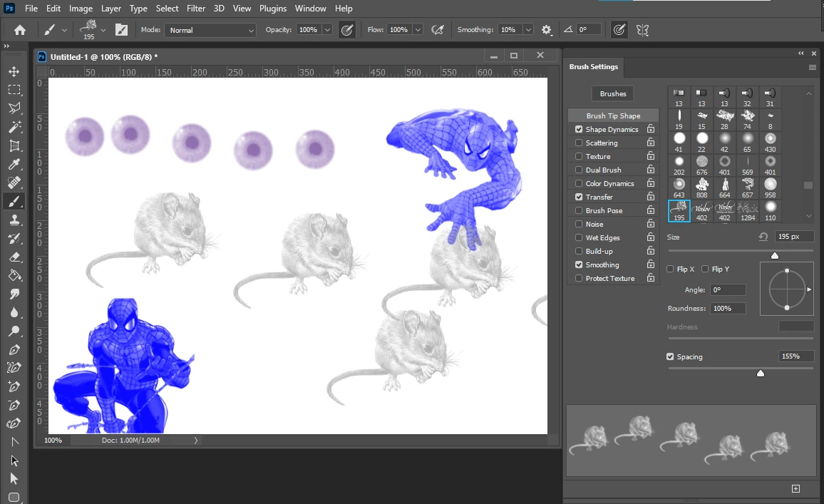Select the Crop tool
The width and height of the screenshot is (824, 504).
tap(14, 145)
